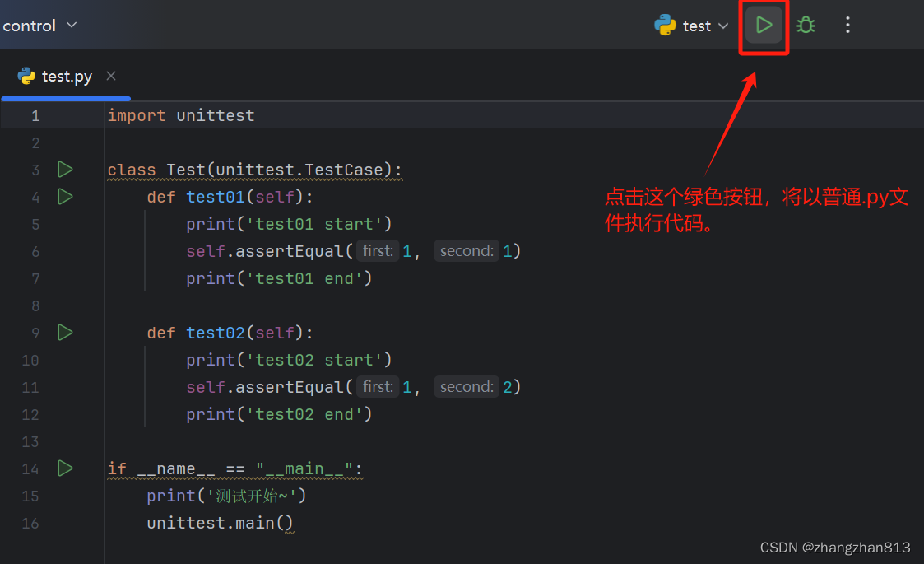Click print('test01 start') statement
This screenshot has height=564, width=924.
click(x=289, y=224)
